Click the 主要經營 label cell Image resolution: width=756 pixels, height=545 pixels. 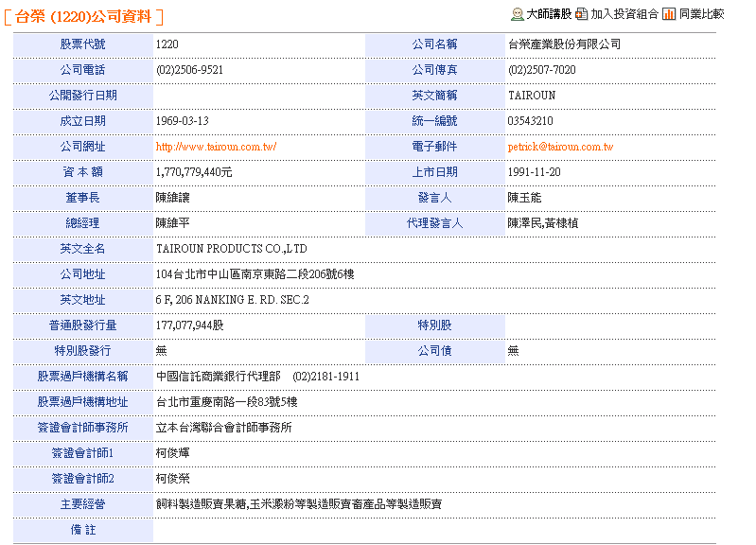(83, 504)
